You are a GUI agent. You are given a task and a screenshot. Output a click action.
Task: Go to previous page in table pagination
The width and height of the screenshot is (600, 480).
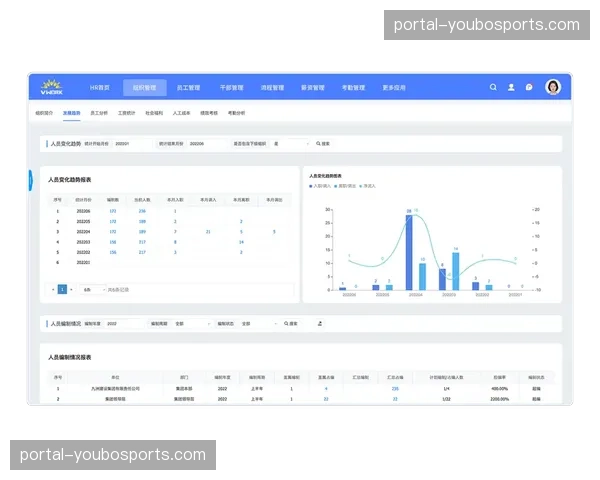[x=53, y=289]
